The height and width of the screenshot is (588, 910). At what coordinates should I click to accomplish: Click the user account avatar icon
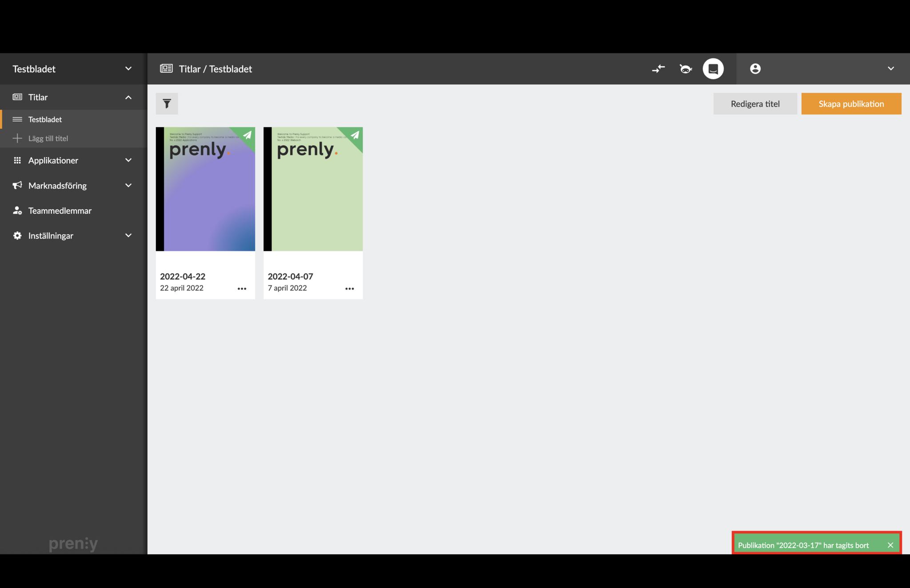755,69
